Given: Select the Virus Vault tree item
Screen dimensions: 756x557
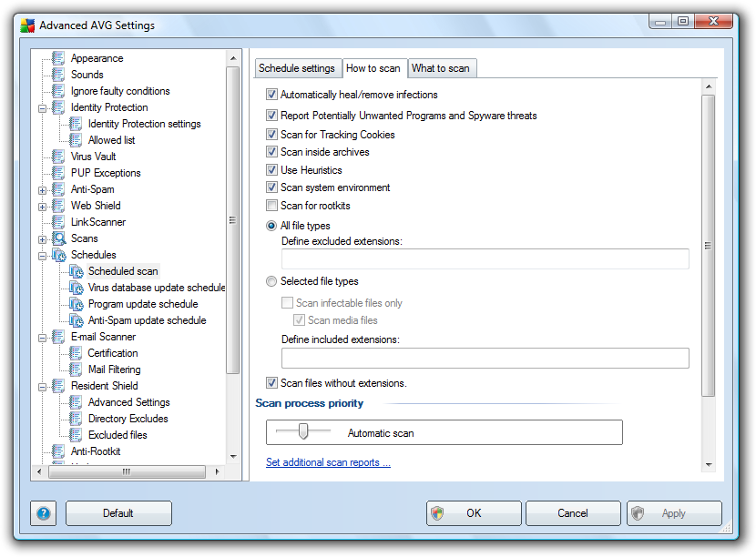Looking at the screenshot, I should coord(94,157).
